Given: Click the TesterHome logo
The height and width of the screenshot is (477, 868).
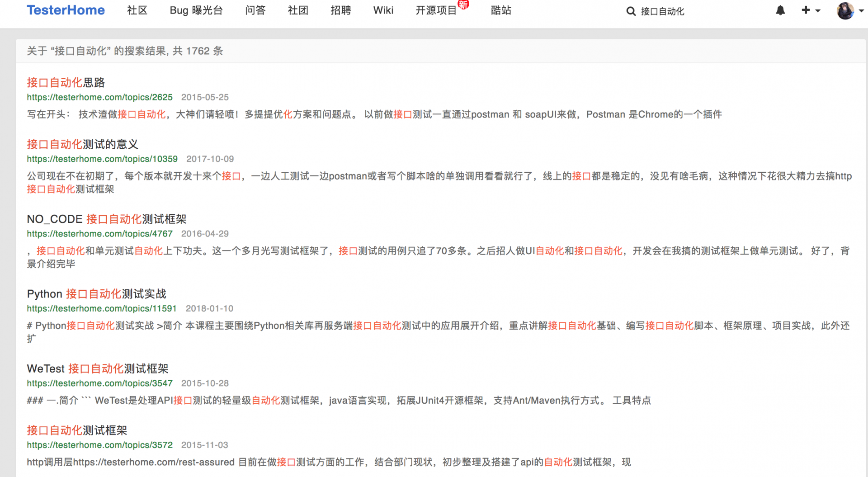Looking at the screenshot, I should pyautogui.click(x=66, y=10).
